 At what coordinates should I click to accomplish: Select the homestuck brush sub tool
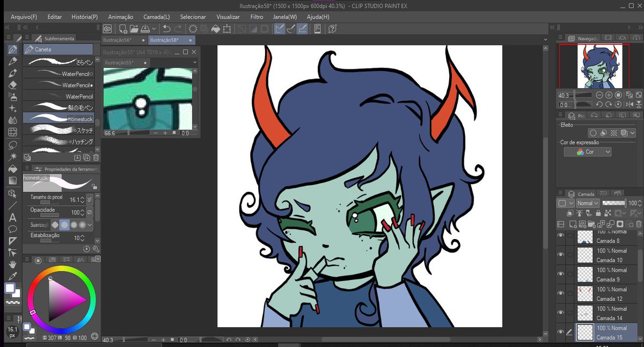coord(58,118)
